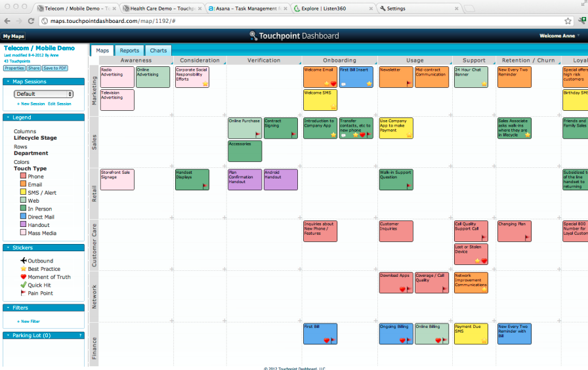The height and width of the screenshot is (370, 588).
Task: Open the Television Advertising touchpoint card
Action: click(x=117, y=100)
